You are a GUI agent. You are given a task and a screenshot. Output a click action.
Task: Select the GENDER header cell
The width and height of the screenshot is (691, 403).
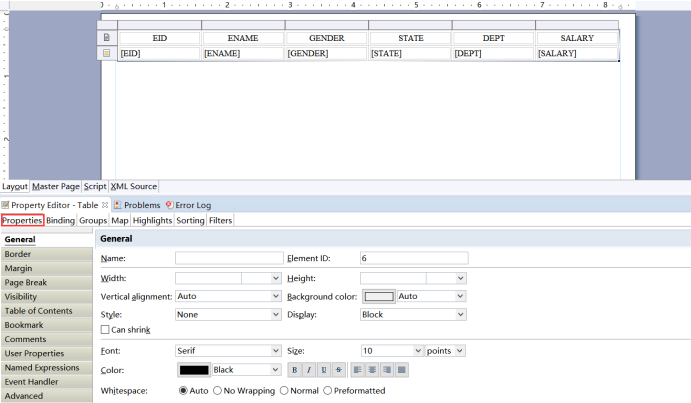tap(327, 38)
